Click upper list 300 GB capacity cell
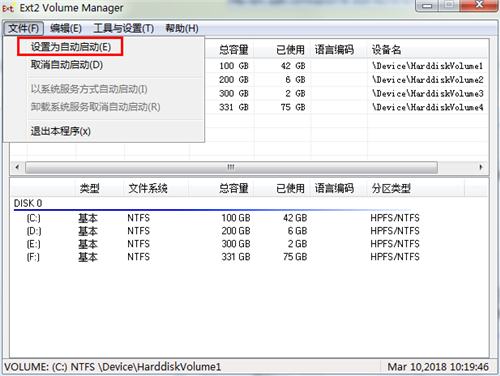This screenshot has width=500, height=376. point(234,93)
